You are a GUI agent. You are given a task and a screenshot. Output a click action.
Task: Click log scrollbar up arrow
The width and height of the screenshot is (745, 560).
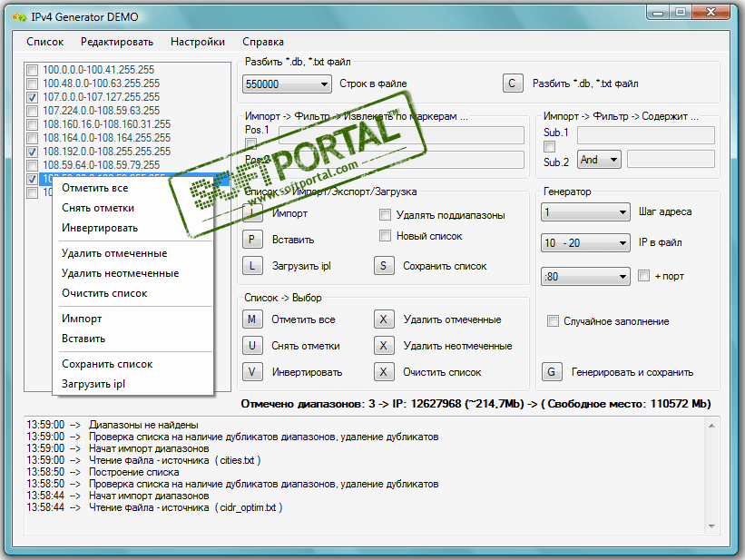(711, 426)
